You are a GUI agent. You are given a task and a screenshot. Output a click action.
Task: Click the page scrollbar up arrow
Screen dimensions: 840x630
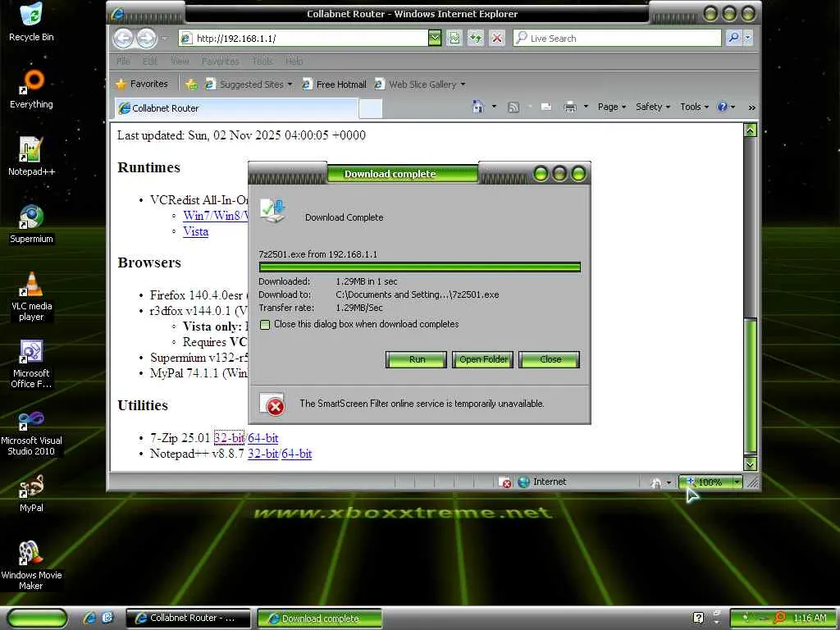(x=750, y=130)
